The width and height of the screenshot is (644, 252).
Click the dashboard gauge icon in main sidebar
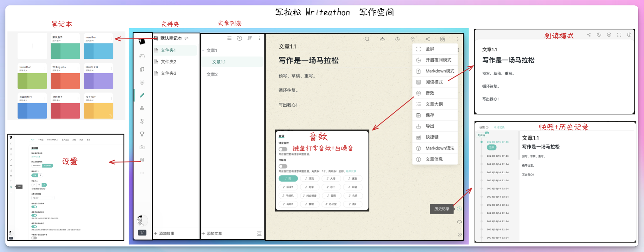click(x=142, y=56)
